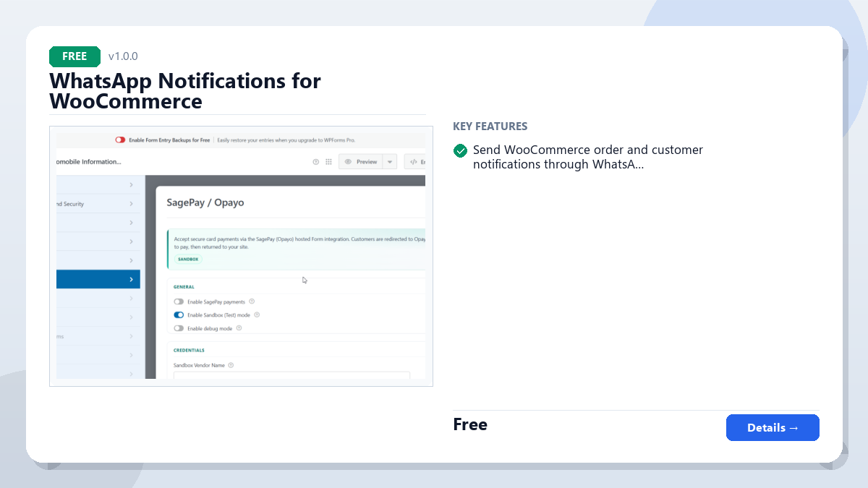
Task: Click the WhatsApp Notifications for WooCommerce title
Action: point(185,90)
